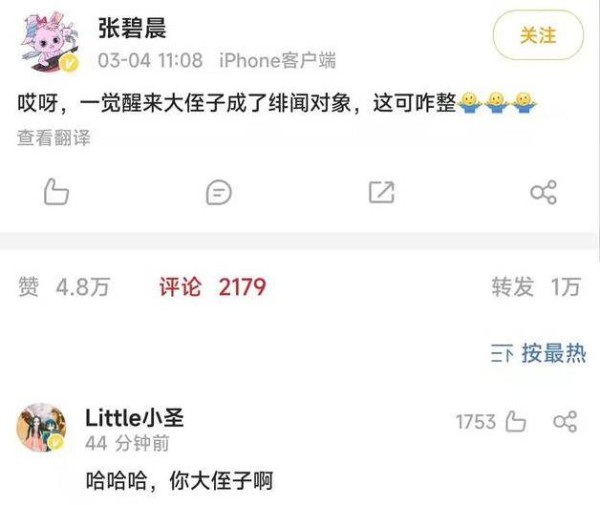Tap the verified badge on 张碧晨's avatar

point(69,63)
